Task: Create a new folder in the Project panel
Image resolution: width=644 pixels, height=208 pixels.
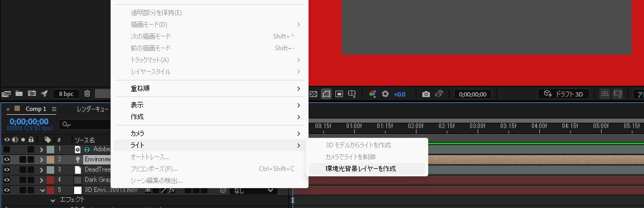Action: [x=19, y=93]
